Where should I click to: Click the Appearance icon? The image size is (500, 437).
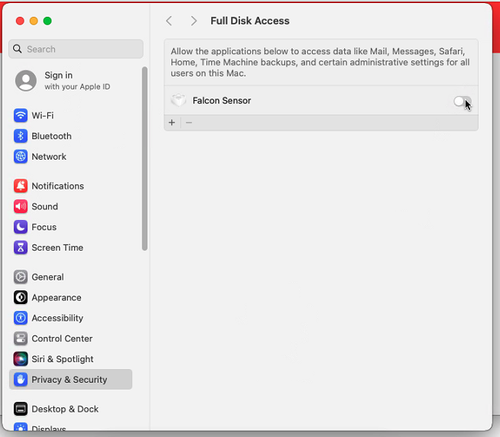coord(21,298)
